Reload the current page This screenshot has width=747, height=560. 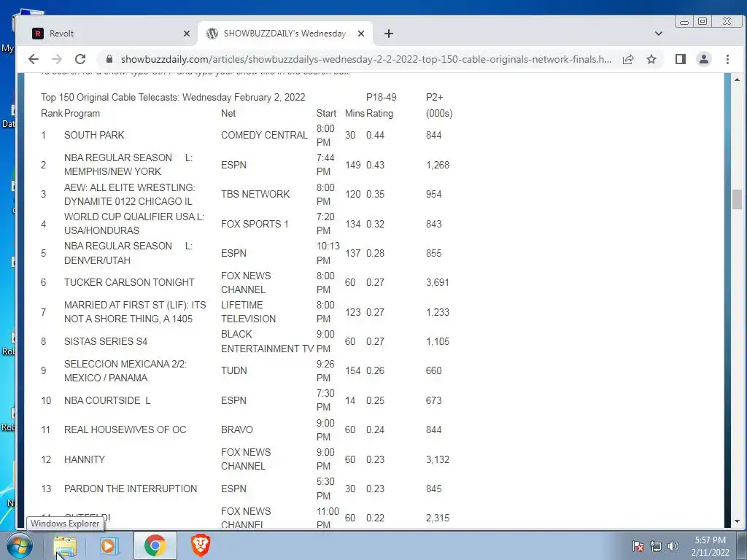[x=80, y=59]
